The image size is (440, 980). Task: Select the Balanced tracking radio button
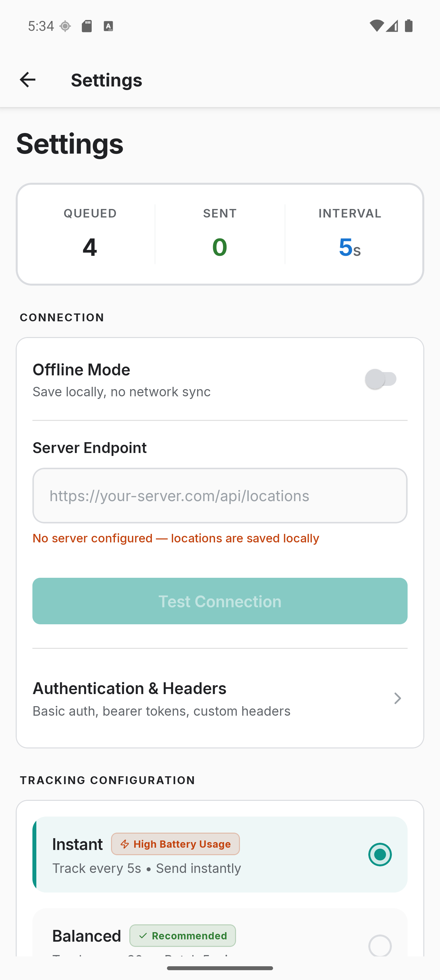click(x=379, y=945)
